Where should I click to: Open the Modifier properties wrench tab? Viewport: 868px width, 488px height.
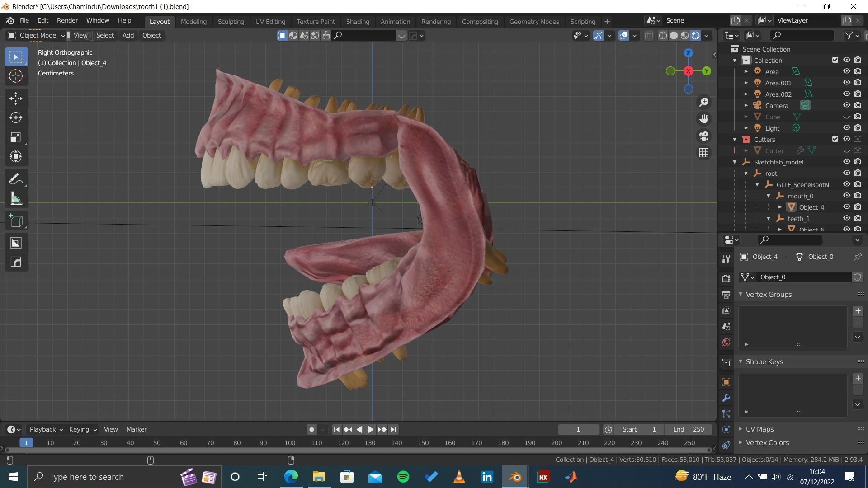(x=726, y=398)
